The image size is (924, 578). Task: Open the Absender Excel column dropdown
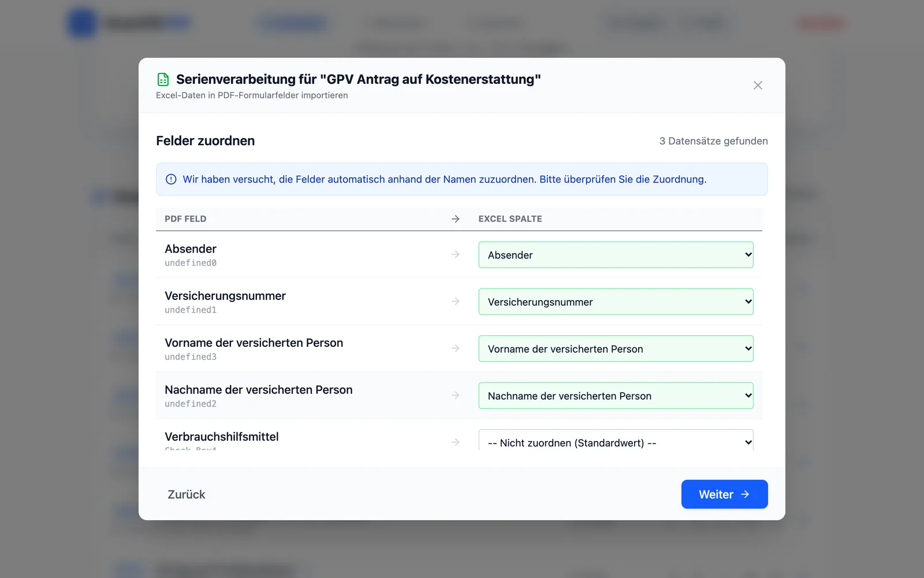coord(616,255)
